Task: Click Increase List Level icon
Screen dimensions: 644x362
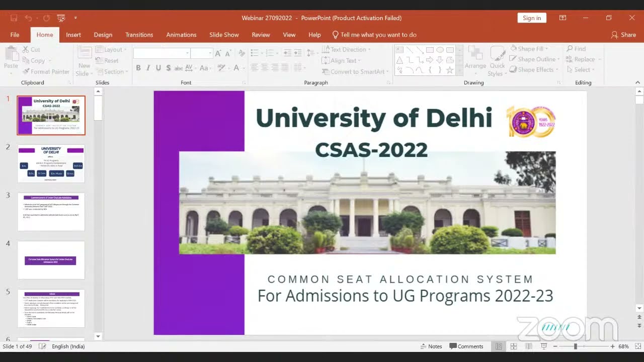Action: tap(298, 53)
